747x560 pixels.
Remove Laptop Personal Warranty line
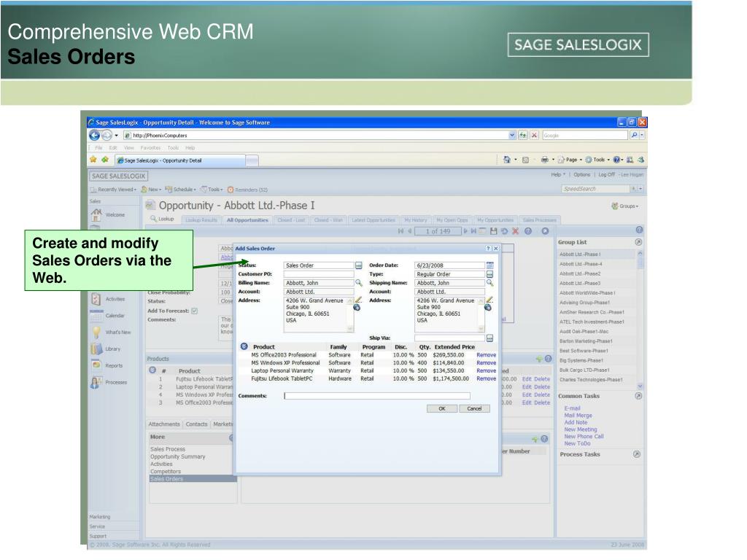486,371
